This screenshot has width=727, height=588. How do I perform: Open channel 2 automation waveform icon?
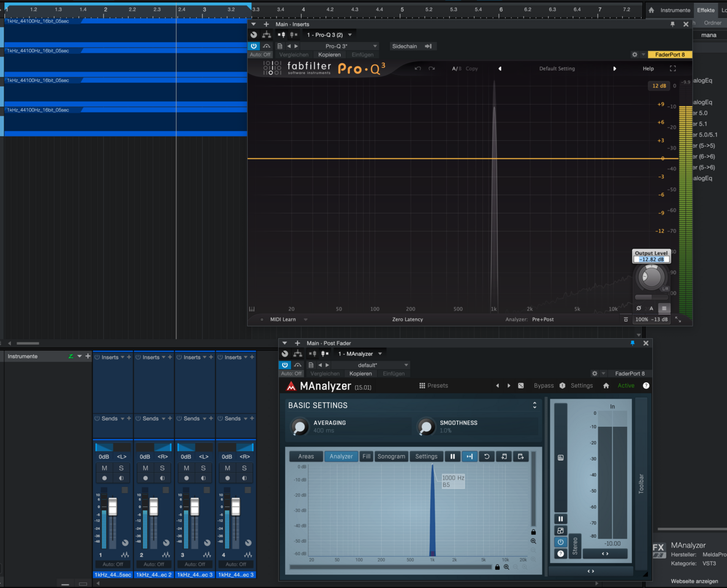click(x=166, y=555)
